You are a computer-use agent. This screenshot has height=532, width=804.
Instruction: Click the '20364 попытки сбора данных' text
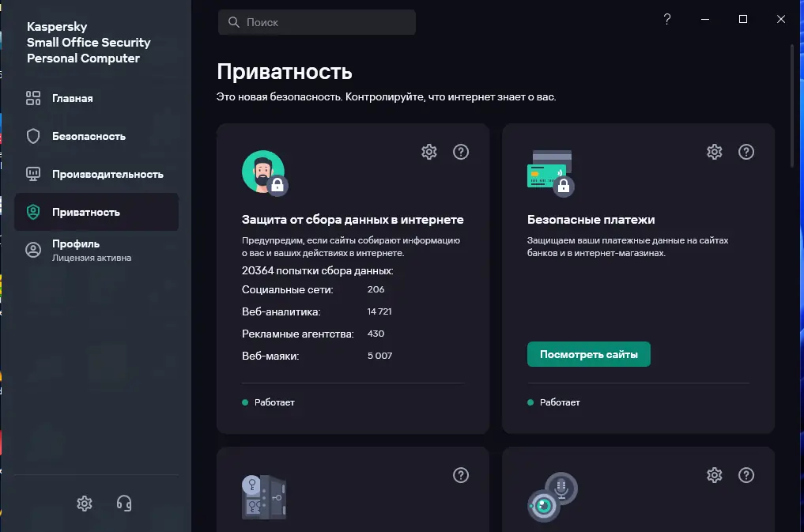(317, 270)
